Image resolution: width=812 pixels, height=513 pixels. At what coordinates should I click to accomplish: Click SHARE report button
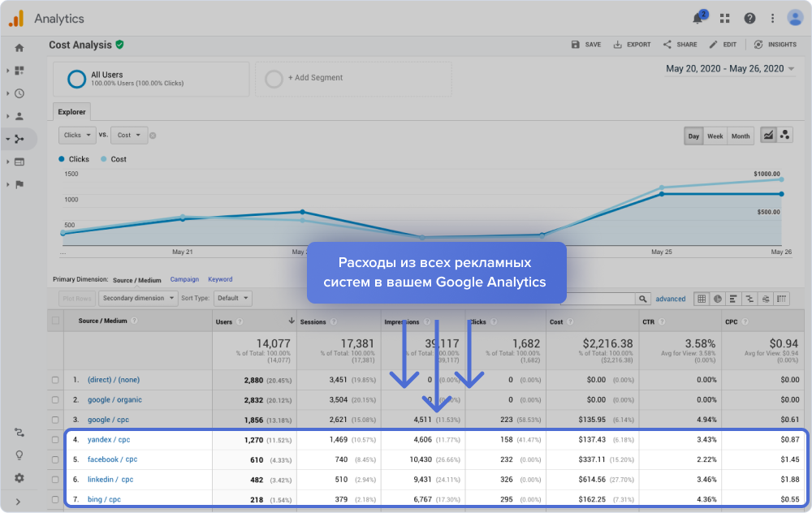[680, 45]
